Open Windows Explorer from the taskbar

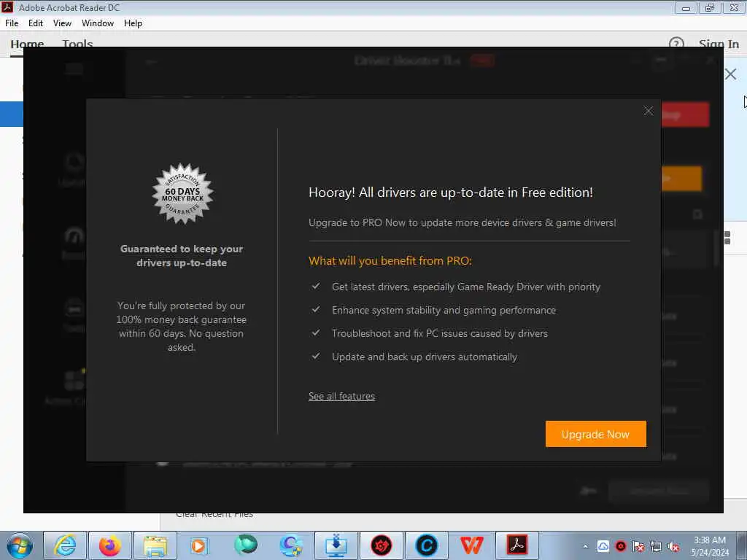pos(155,545)
